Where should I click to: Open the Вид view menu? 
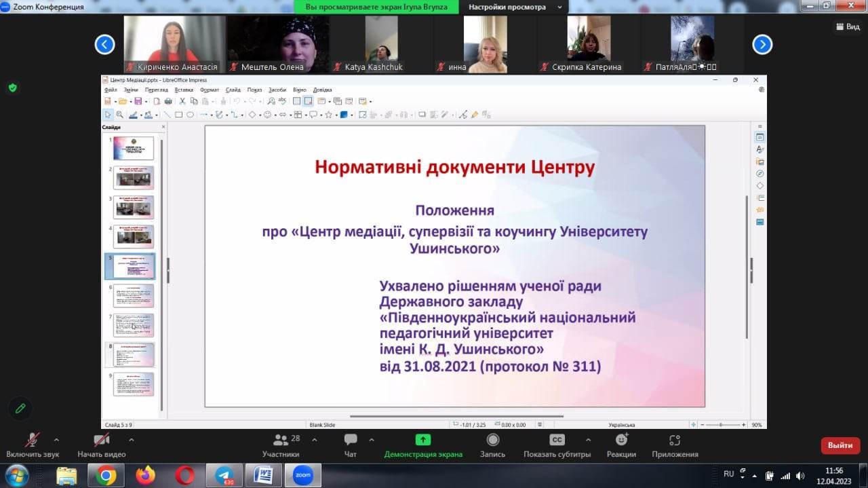(848, 26)
